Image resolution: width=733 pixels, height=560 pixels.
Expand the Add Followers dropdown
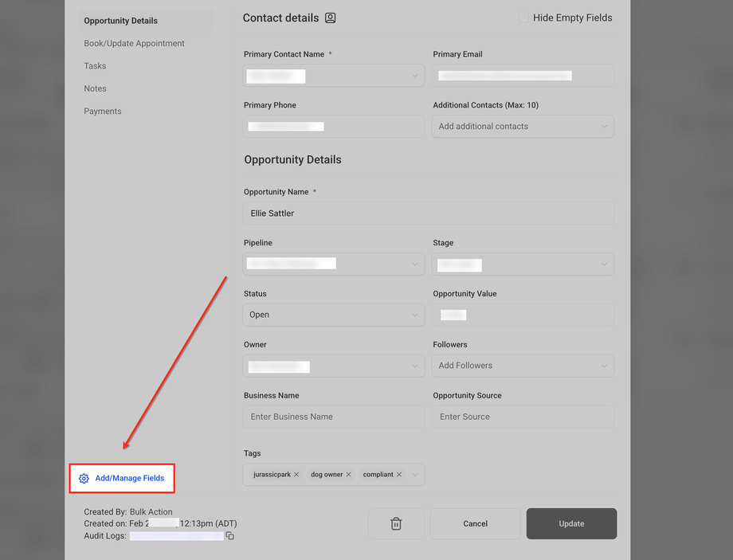[x=523, y=366]
